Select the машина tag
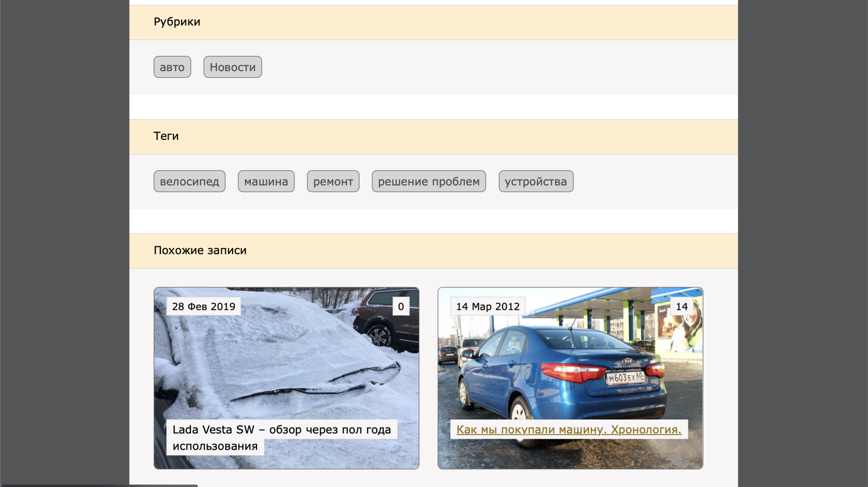The width and height of the screenshot is (868, 487). pos(266,181)
